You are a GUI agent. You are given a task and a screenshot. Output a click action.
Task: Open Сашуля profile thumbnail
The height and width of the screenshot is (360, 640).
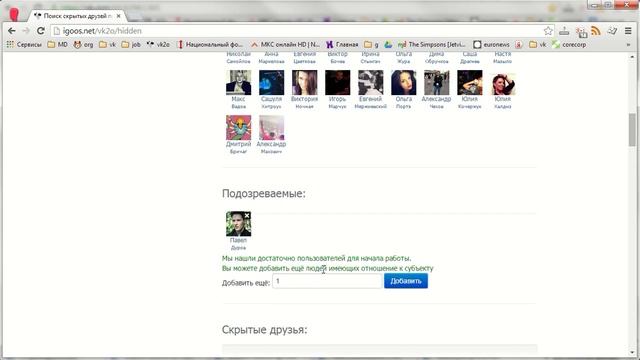(271, 82)
